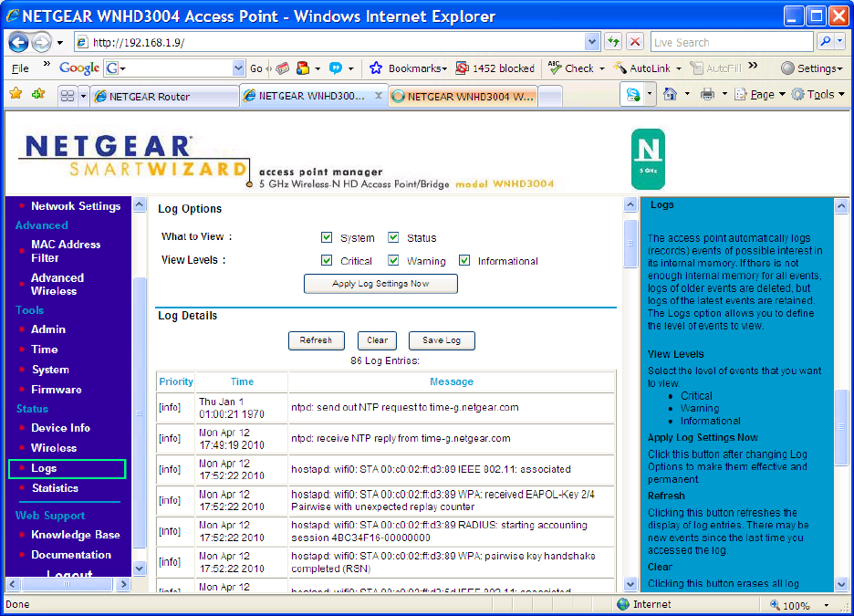Viewport: 854px width, 616px height.
Task: Open the status bar zoom 100% dropdown
Action: (827, 605)
